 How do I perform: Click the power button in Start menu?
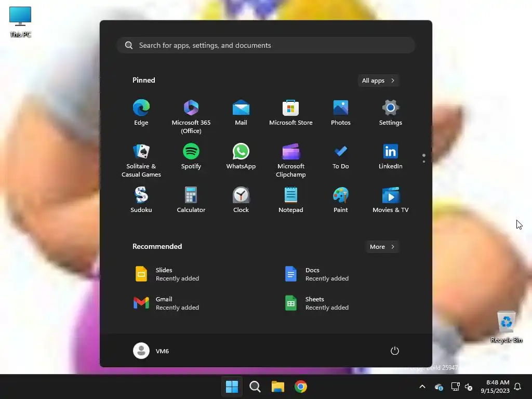click(x=395, y=351)
